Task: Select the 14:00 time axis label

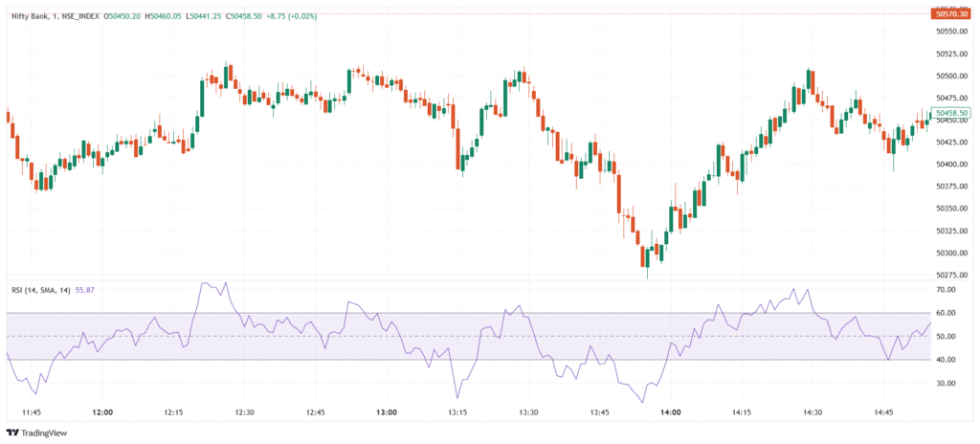Action: [670, 412]
